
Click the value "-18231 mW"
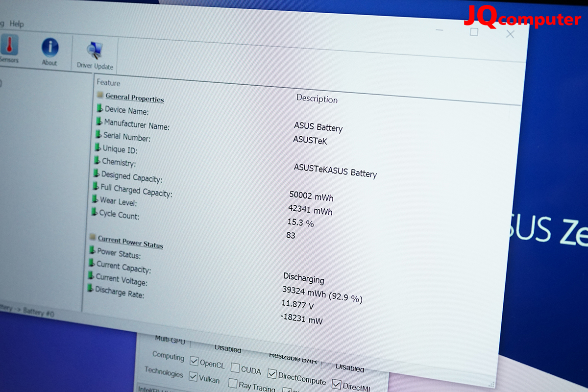301,318
